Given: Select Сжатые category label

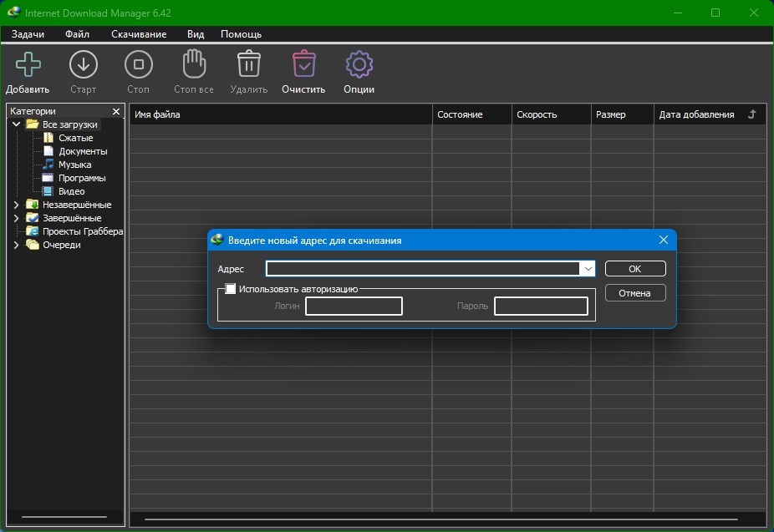Looking at the screenshot, I should point(75,138).
